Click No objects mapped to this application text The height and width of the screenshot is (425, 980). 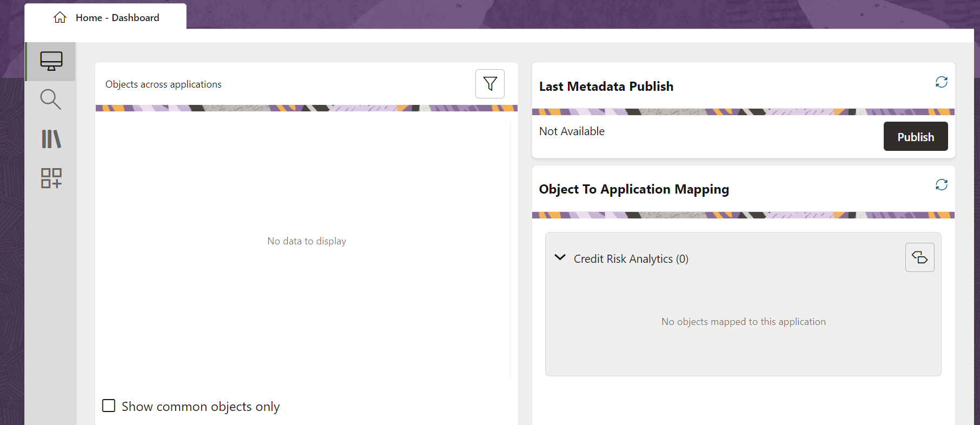(744, 322)
